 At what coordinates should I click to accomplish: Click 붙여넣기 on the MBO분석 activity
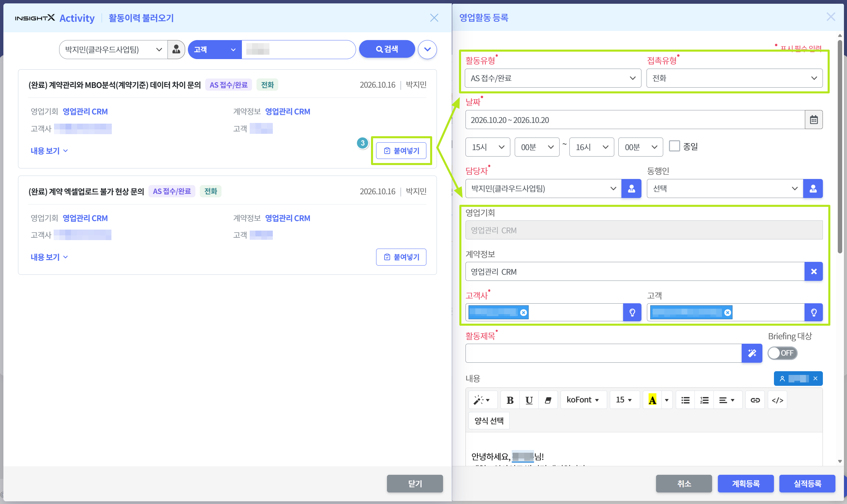(401, 151)
